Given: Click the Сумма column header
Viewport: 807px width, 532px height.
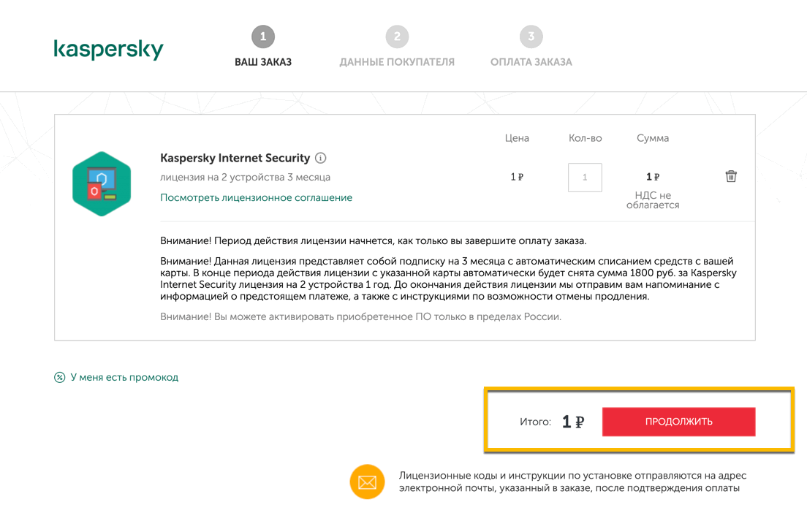Looking at the screenshot, I should pyautogui.click(x=653, y=138).
